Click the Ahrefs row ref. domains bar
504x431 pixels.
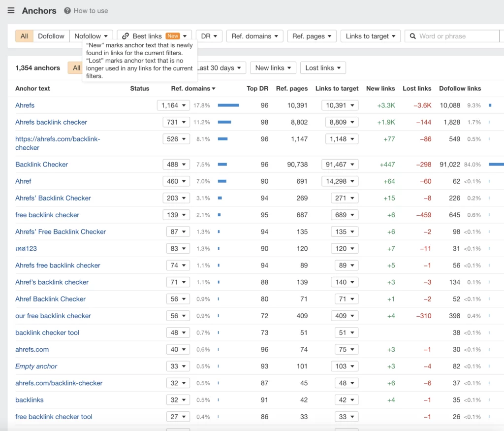[228, 105]
